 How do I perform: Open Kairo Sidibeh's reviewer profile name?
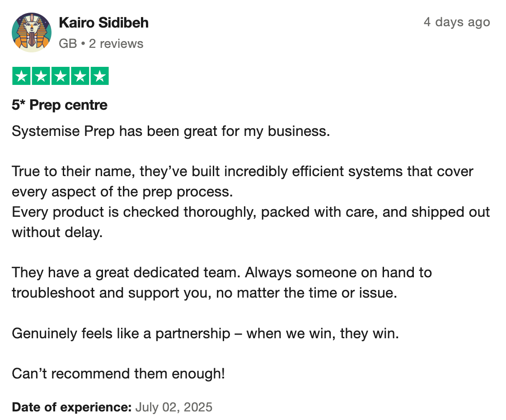104,23
